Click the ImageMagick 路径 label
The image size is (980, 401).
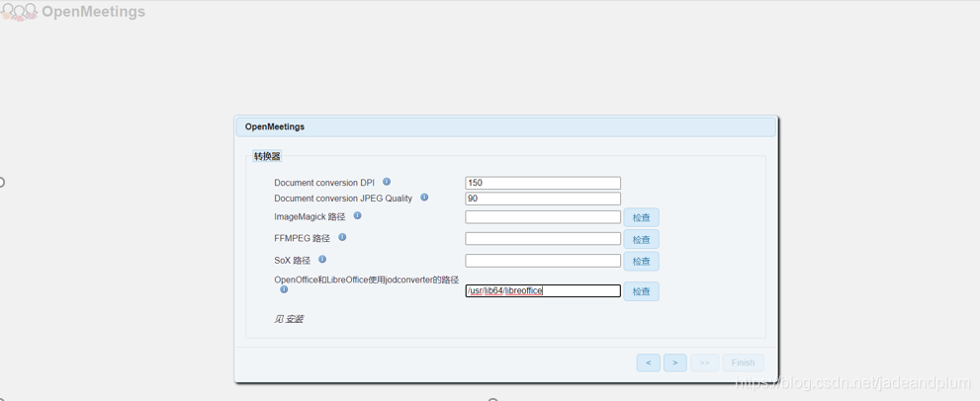311,216
